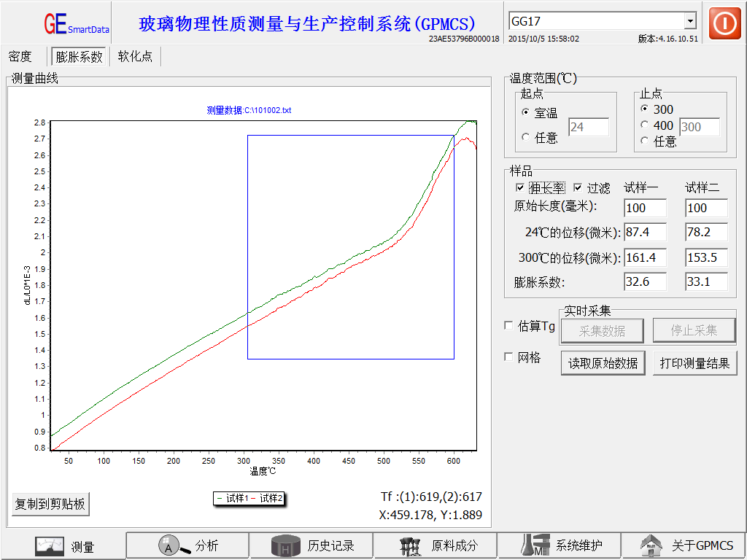Screen dimensions: 747x560
Task: Click the start temperature field showing 24
Action: point(589,127)
